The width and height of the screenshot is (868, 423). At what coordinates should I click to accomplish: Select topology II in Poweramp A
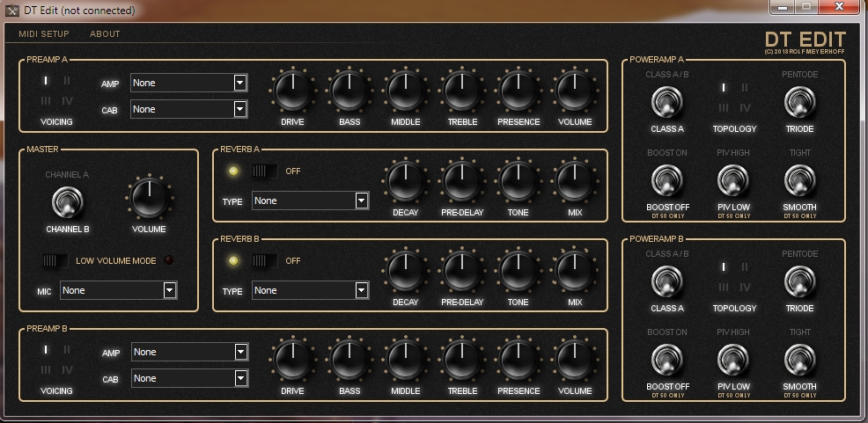click(745, 87)
